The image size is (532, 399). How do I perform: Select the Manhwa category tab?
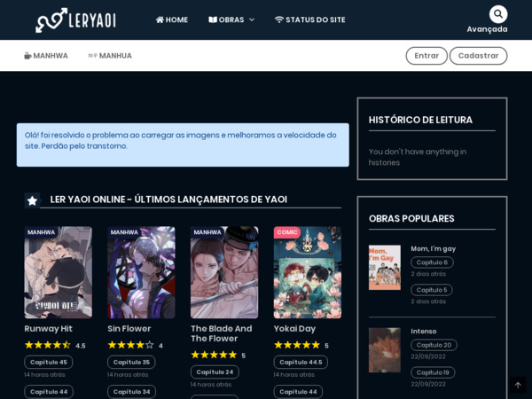(x=46, y=56)
